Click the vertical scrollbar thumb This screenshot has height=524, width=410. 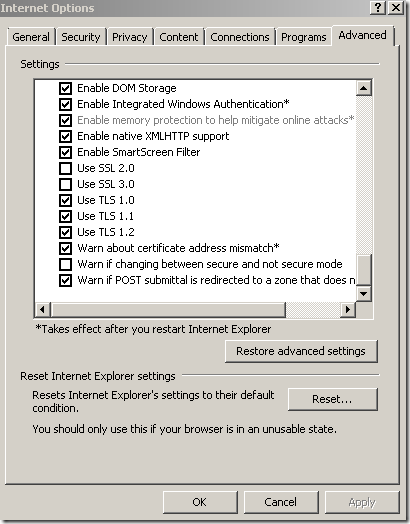click(x=364, y=270)
